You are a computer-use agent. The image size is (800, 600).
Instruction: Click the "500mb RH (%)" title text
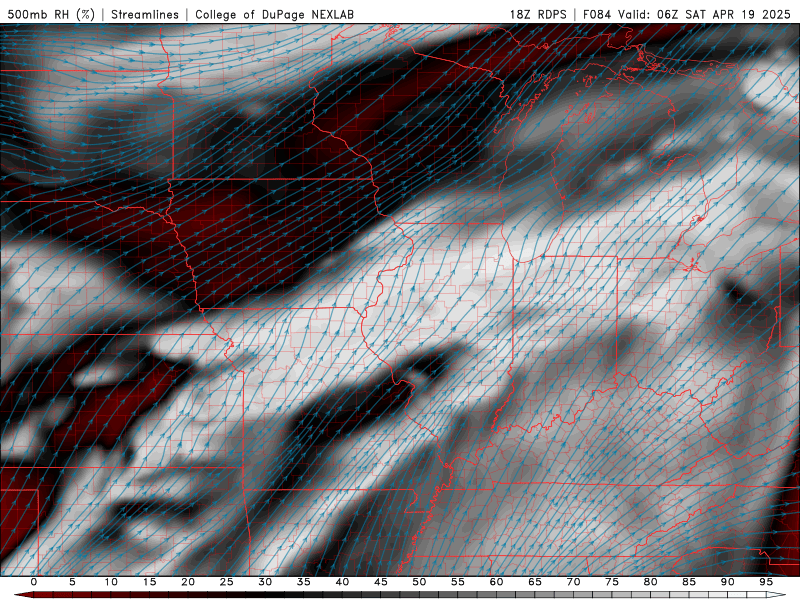click(52, 14)
